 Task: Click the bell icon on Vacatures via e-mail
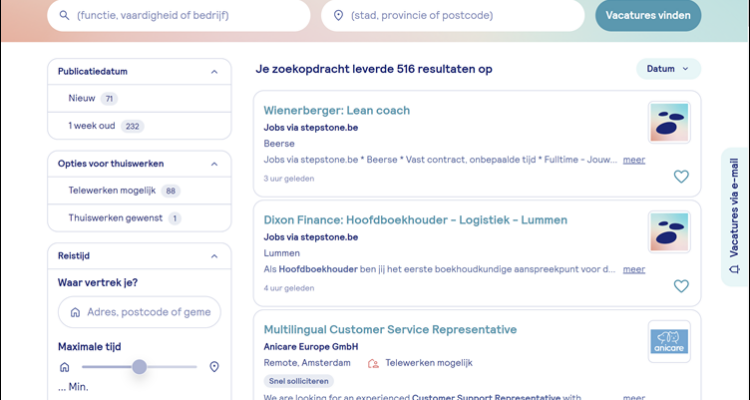tap(735, 269)
